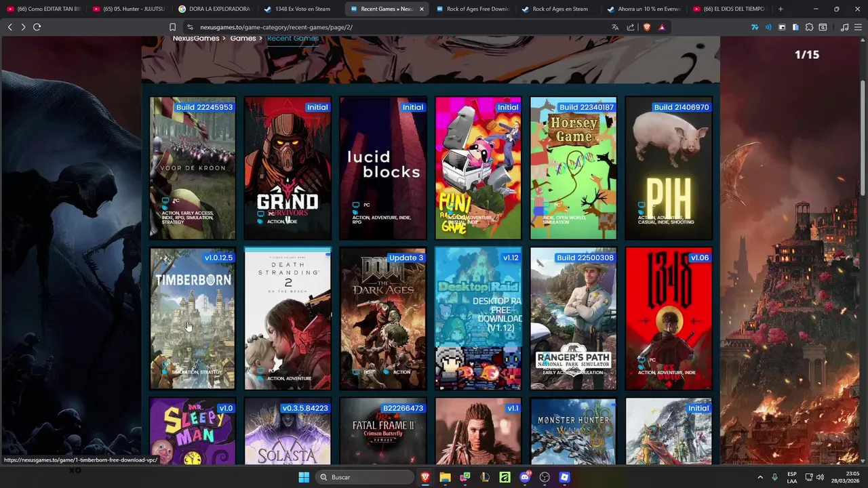Open the Desktop Raid game card

tap(478, 319)
